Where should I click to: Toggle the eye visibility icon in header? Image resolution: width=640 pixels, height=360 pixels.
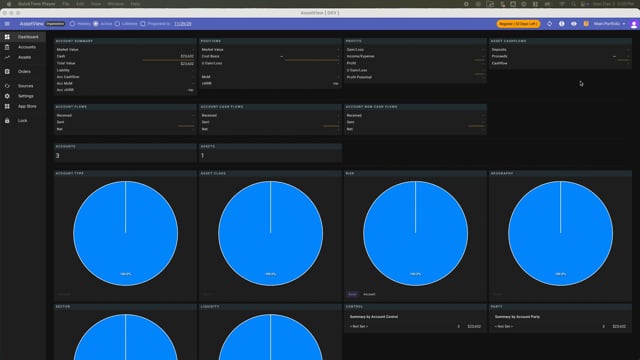pyautogui.click(x=574, y=24)
